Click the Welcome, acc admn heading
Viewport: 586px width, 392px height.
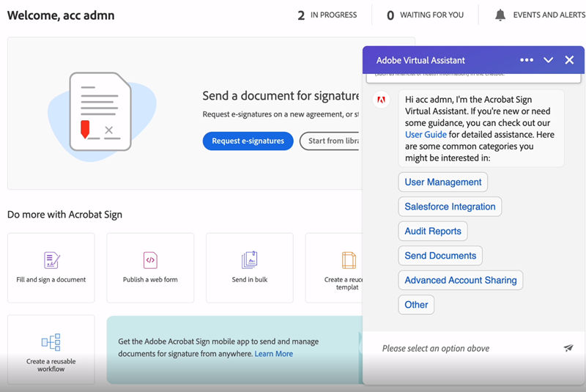61,15
